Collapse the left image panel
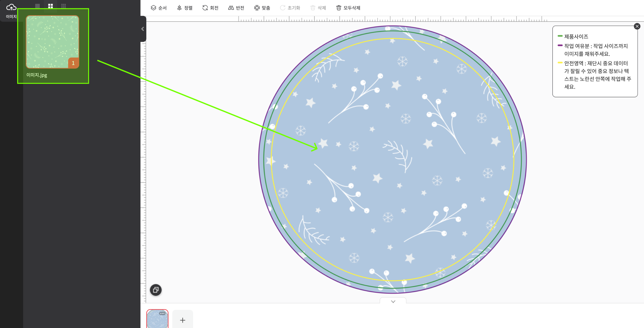Image resolution: width=644 pixels, height=328 pixels. (143, 29)
